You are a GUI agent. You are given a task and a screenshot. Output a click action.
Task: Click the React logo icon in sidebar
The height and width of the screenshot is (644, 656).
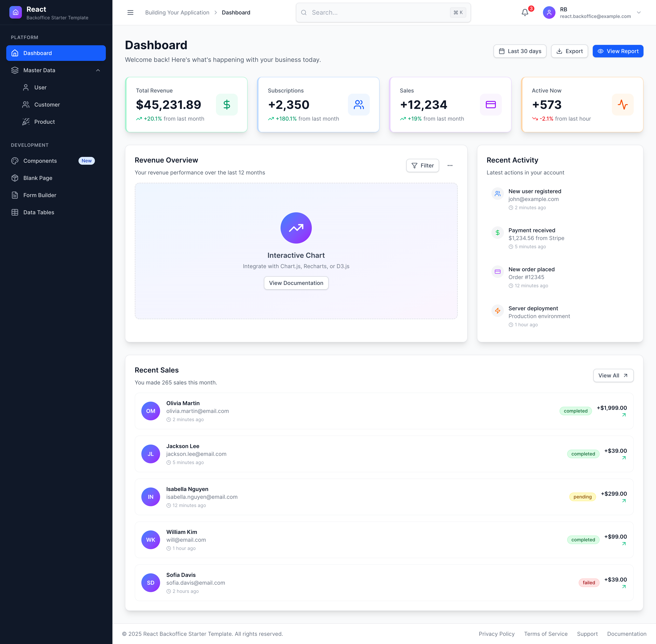(16, 12)
